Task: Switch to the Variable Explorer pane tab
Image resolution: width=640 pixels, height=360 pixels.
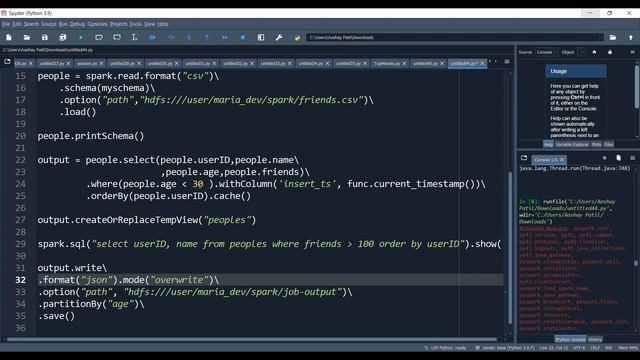Action: (572, 144)
